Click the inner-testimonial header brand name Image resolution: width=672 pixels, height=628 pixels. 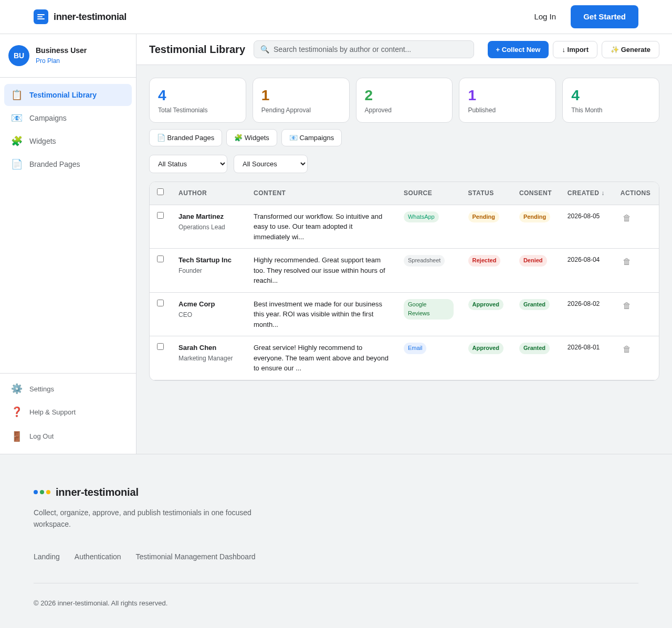point(90,17)
